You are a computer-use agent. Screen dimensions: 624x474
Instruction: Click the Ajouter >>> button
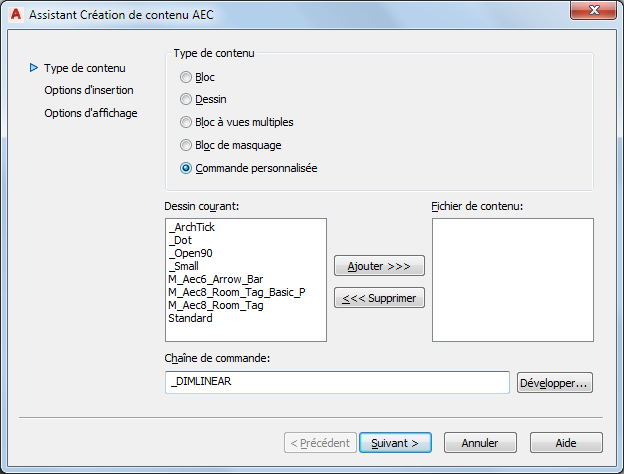[379, 266]
